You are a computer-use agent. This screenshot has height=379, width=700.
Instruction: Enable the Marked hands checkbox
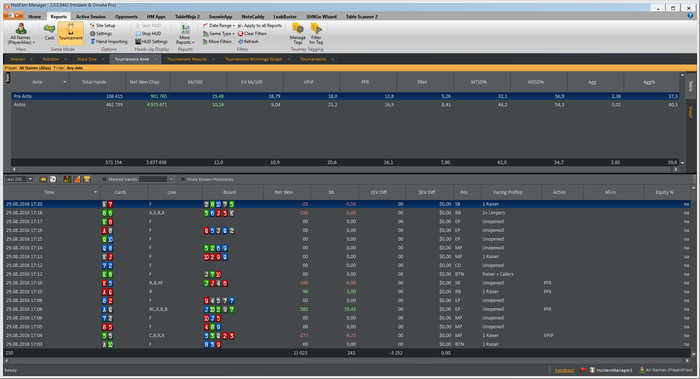[104, 179]
